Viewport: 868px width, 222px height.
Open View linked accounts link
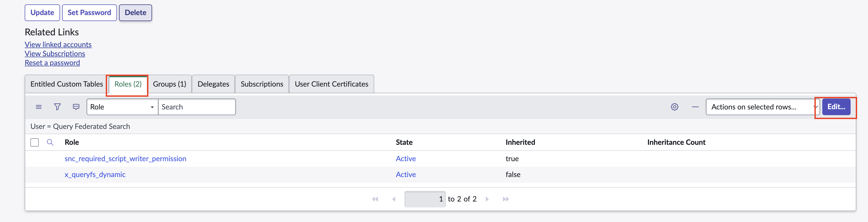[58, 44]
